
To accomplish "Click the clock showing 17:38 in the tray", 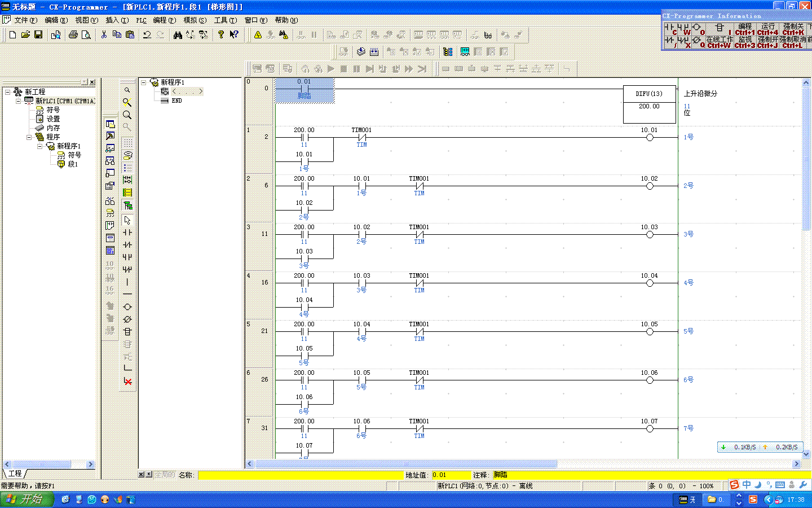I will 796,500.
